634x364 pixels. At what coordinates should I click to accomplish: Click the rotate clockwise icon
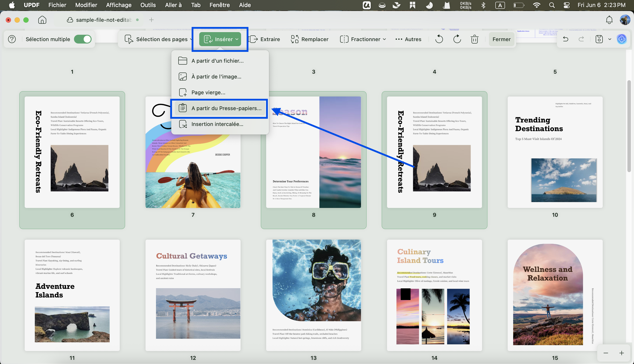[x=457, y=39]
